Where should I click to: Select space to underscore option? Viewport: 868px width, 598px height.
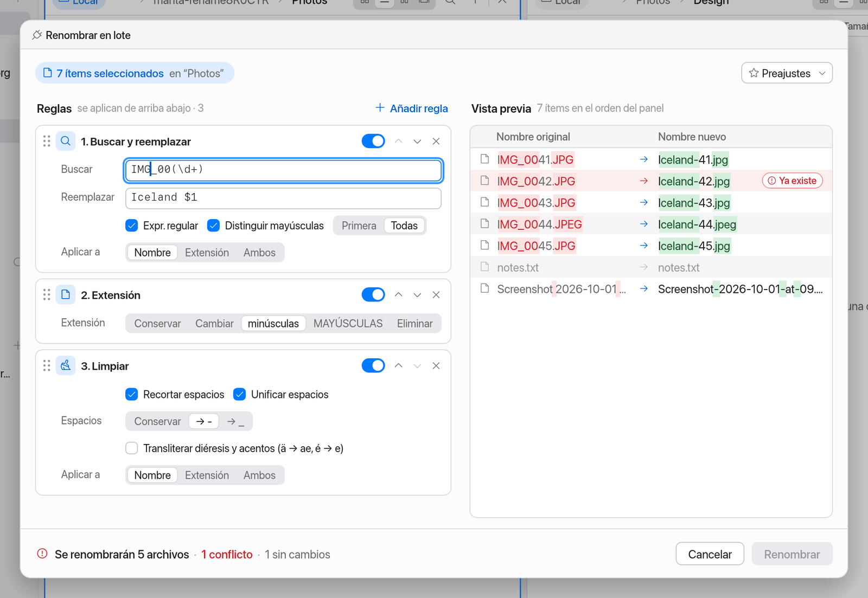[235, 421]
